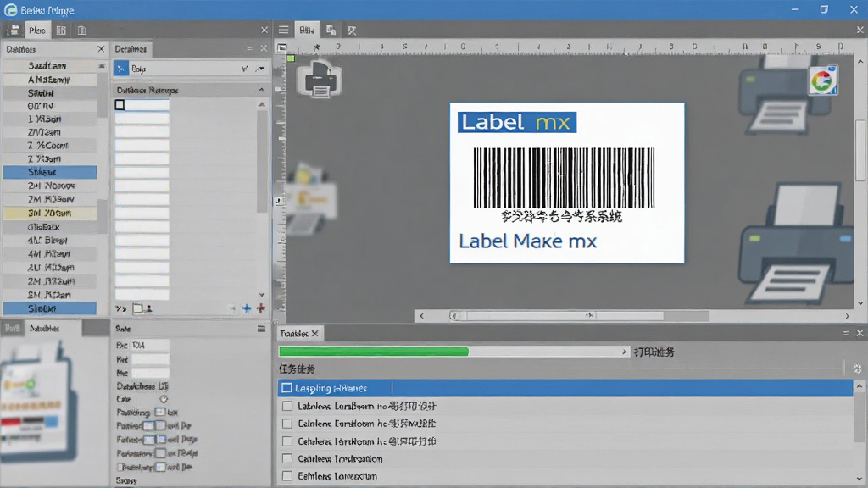This screenshot has width=868, height=488.
Task: Click the ruler origin corner icon
Action: click(281, 47)
